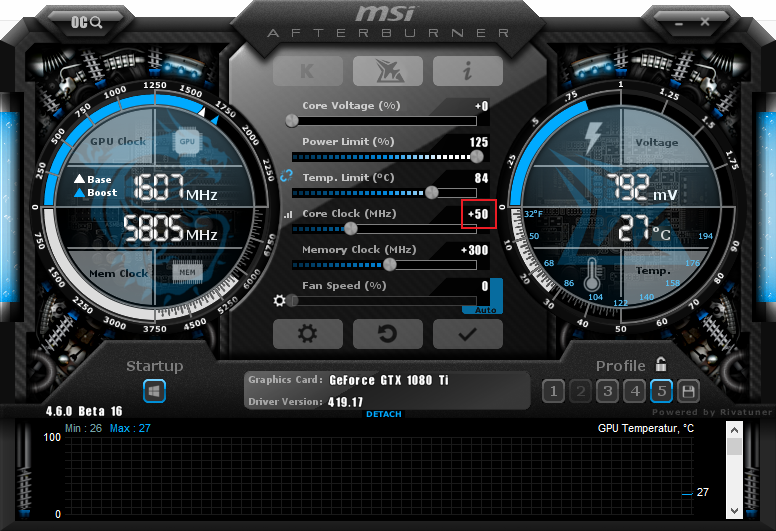Select profile slot 2
Viewport: 776px width, 531px height.
(581, 391)
